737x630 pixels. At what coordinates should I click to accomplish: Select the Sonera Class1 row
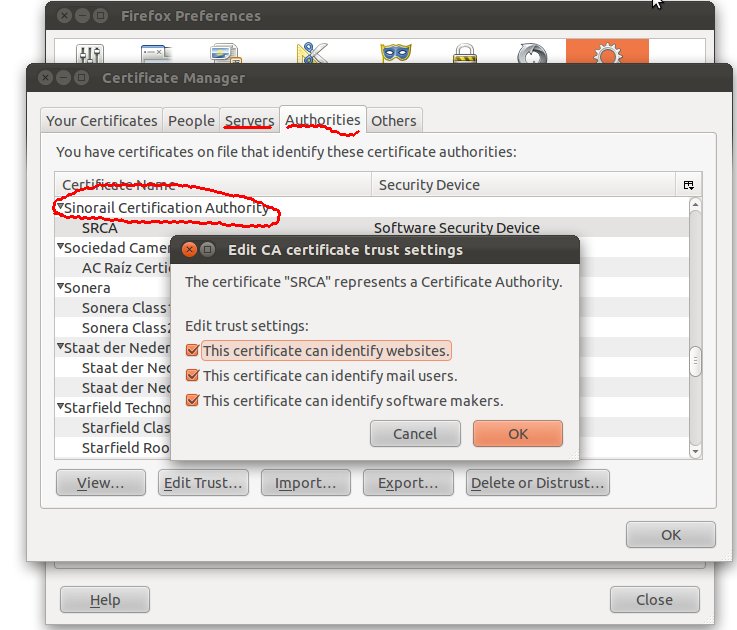[x=113, y=307]
